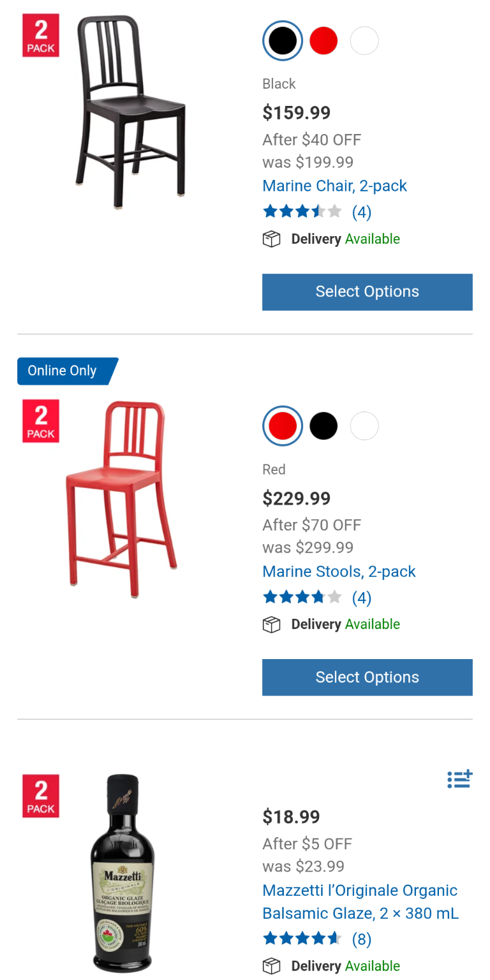Click the delivery box icon under Marine Chair
This screenshot has width=490, height=980.
click(272, 239)
